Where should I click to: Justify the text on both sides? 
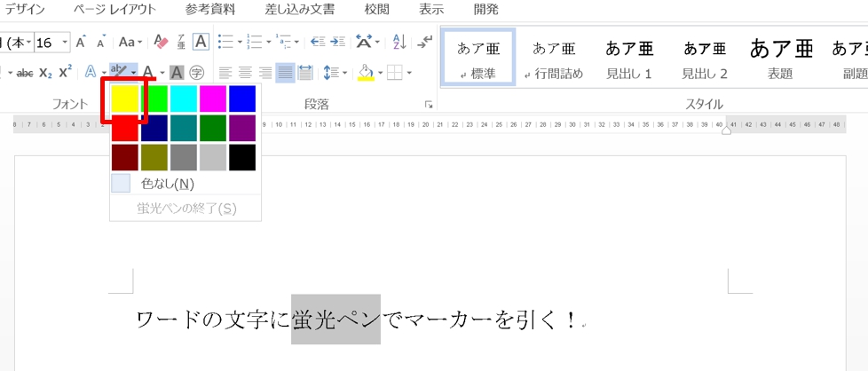point(285,73)
